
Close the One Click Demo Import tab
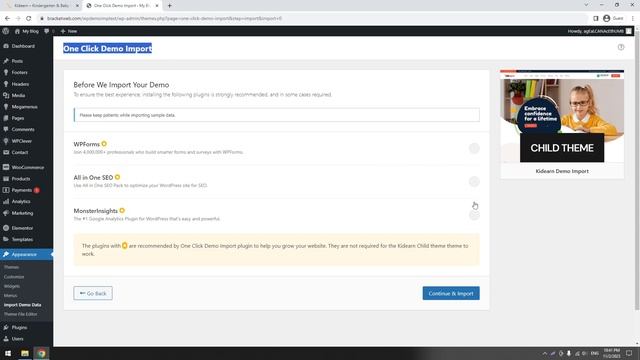tap(157, 6)
